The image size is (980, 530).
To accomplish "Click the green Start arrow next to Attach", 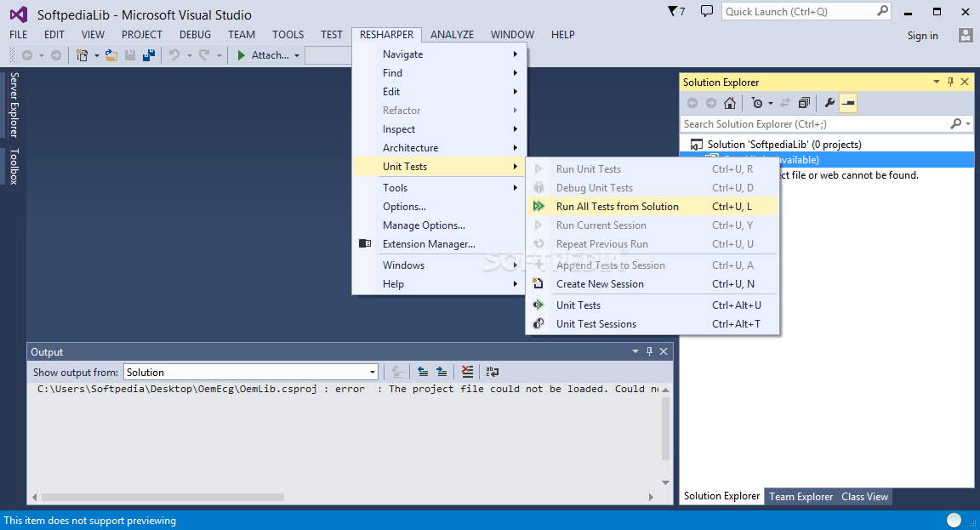I will coord(242,55).
